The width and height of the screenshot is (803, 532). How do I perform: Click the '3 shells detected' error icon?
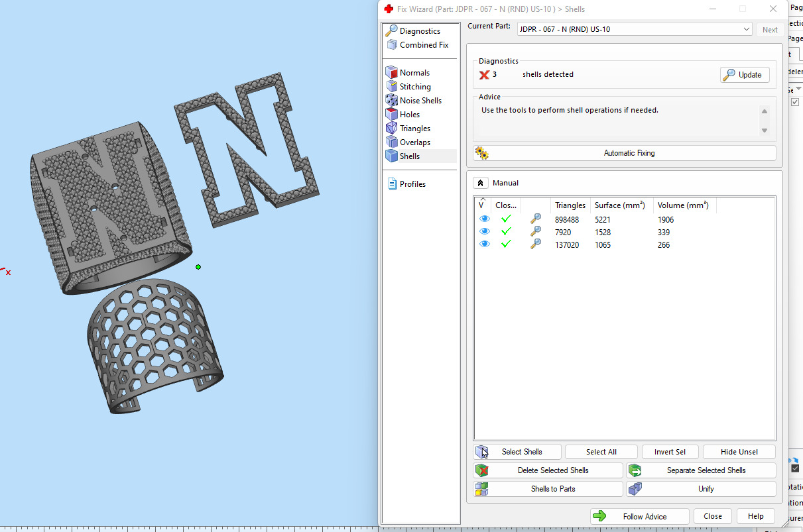[x=484, y=75]
